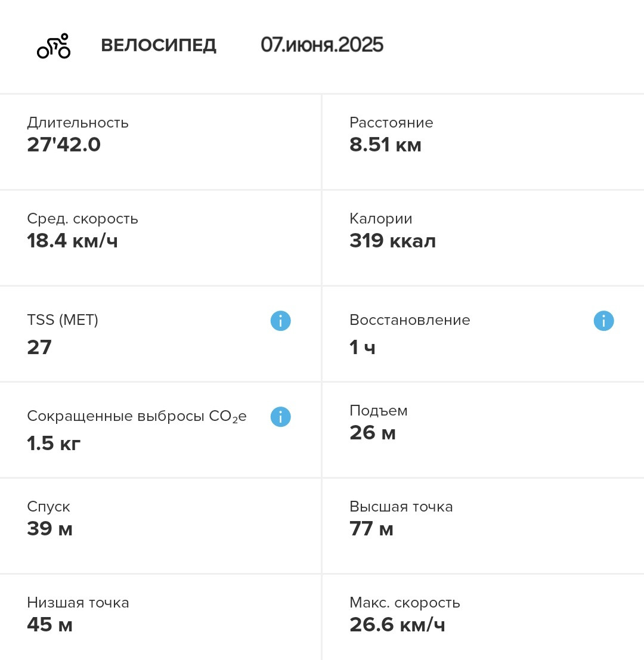Viewport: 644px width, 660px height.
Task: Tap the Спуск 39 м cell
Action: click(x=160, y=526)
